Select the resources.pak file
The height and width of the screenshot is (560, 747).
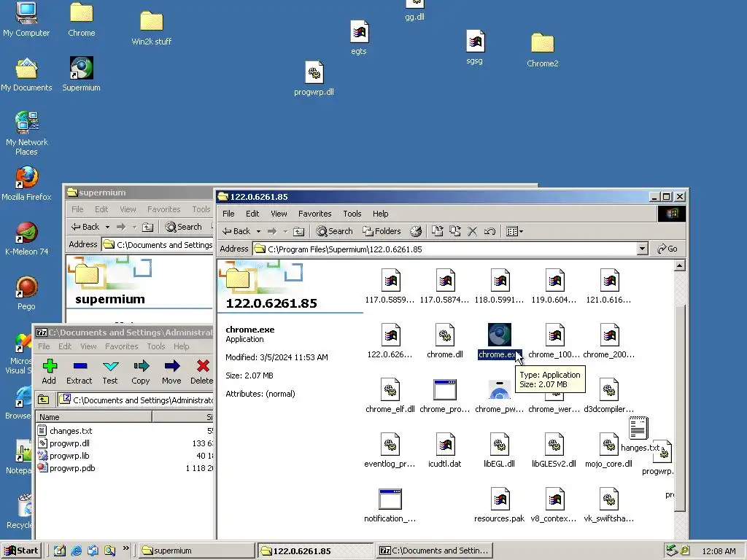coord(499,499)
